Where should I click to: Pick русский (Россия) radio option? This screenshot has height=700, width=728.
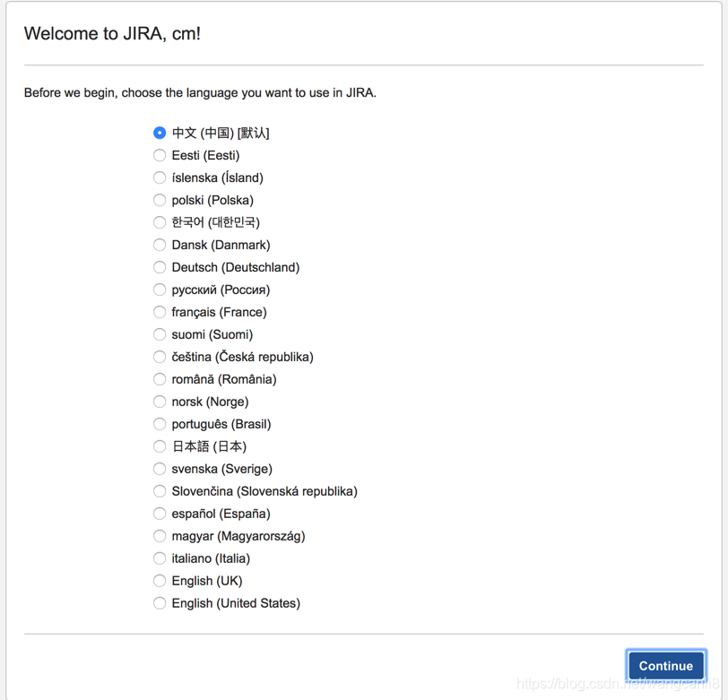pyautogui.click(x=160, y=290)
